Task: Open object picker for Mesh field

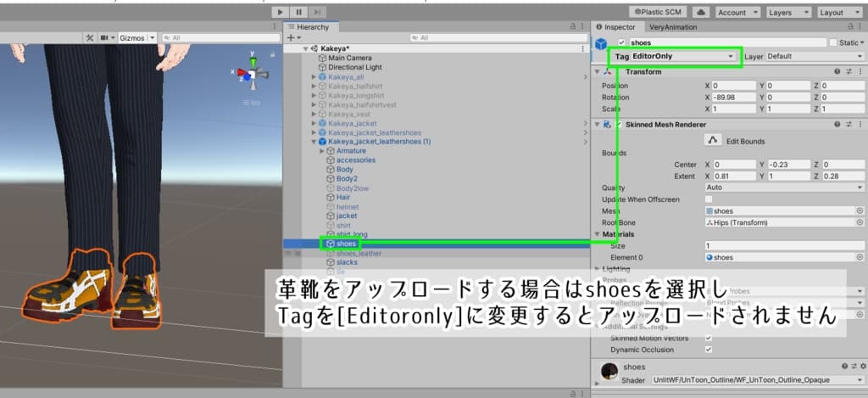Action: (860, 211)
